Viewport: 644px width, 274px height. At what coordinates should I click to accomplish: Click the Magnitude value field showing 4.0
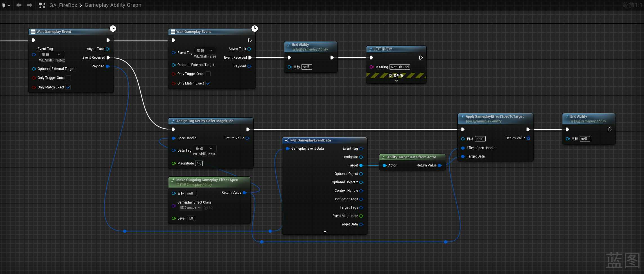[199, 163]
